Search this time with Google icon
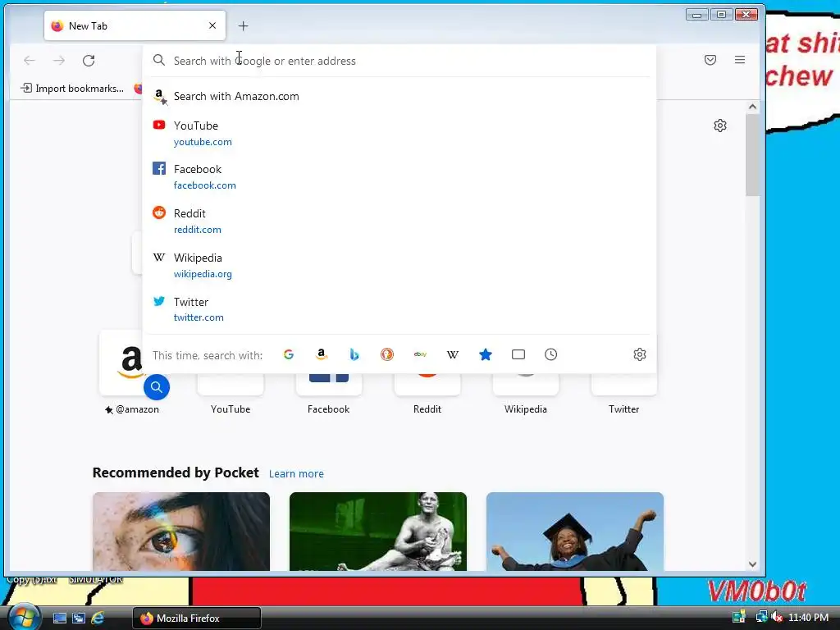 (x=289, y=354)
